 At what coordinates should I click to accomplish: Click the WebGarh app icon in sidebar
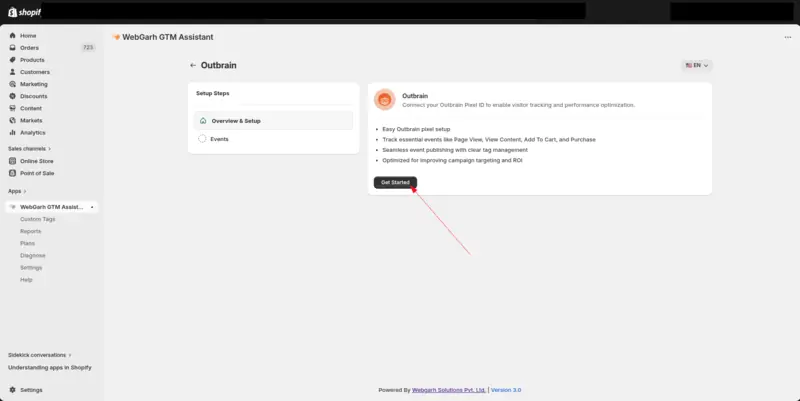click(13, 207)
